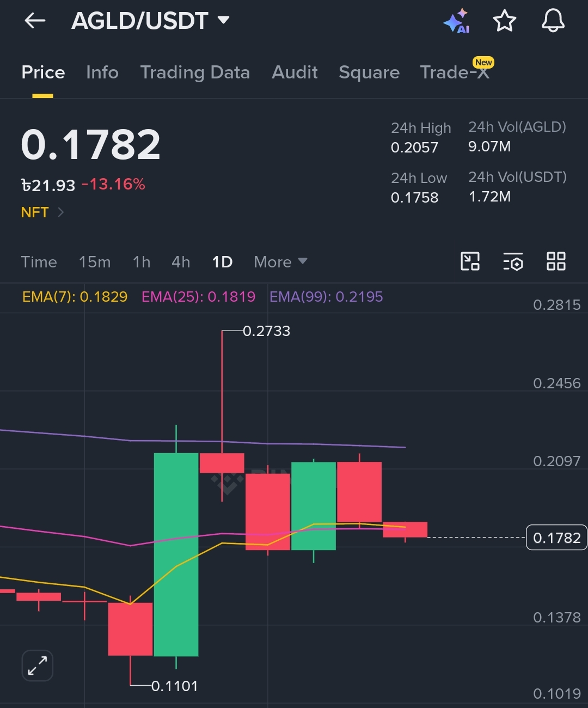588x708 pixels.
Task: Set a price alert with bell icon
Action: pyautogui.click(x=553, y=21)
